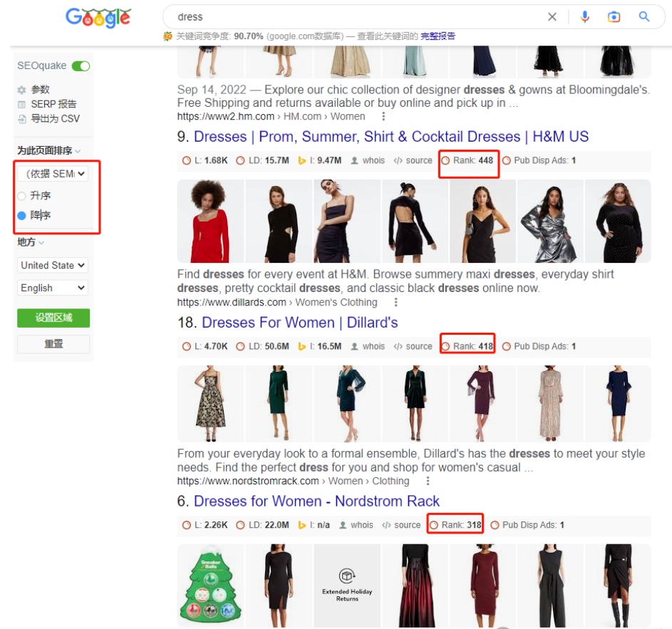Click Pub Disp Ads in the H&M row
This screenshot has height=629, width=672.
pyautogui.click(x=539, y=161)
